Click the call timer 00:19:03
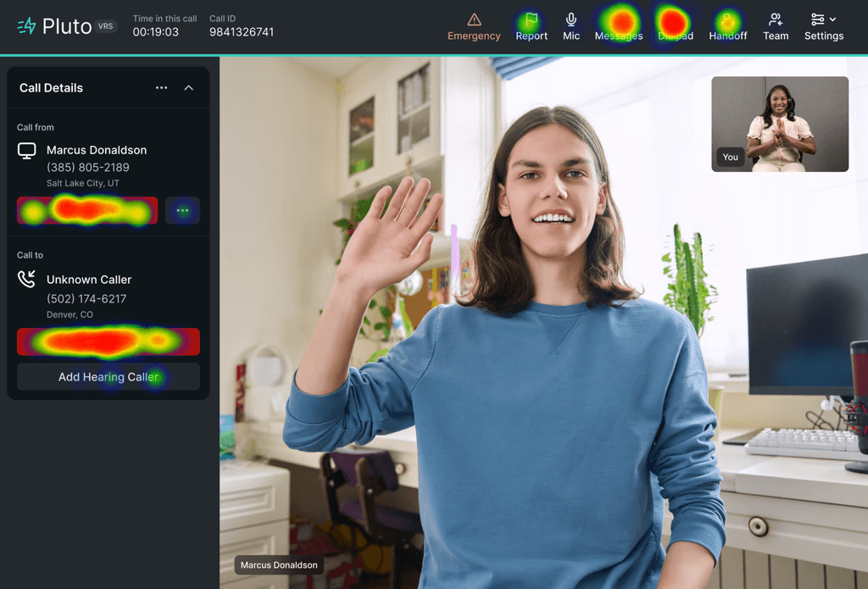868x589 pixels. (x=156, y=32)
